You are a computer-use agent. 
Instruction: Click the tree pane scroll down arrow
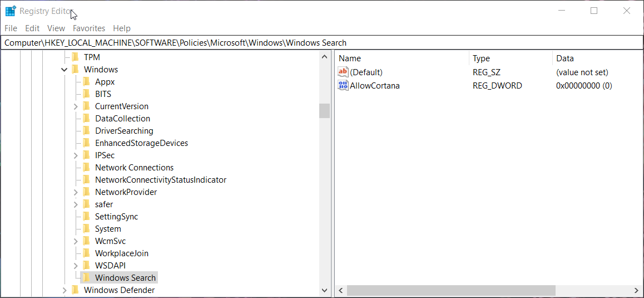[324, 290]
